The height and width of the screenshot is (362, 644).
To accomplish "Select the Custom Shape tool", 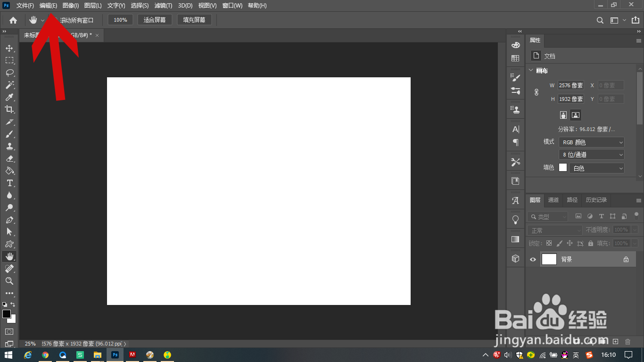I will click(9, 244).
